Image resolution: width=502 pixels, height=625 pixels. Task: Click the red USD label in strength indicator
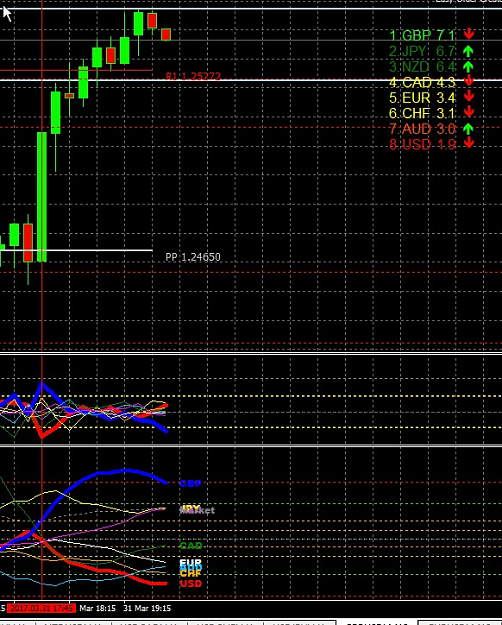point(191,584)
